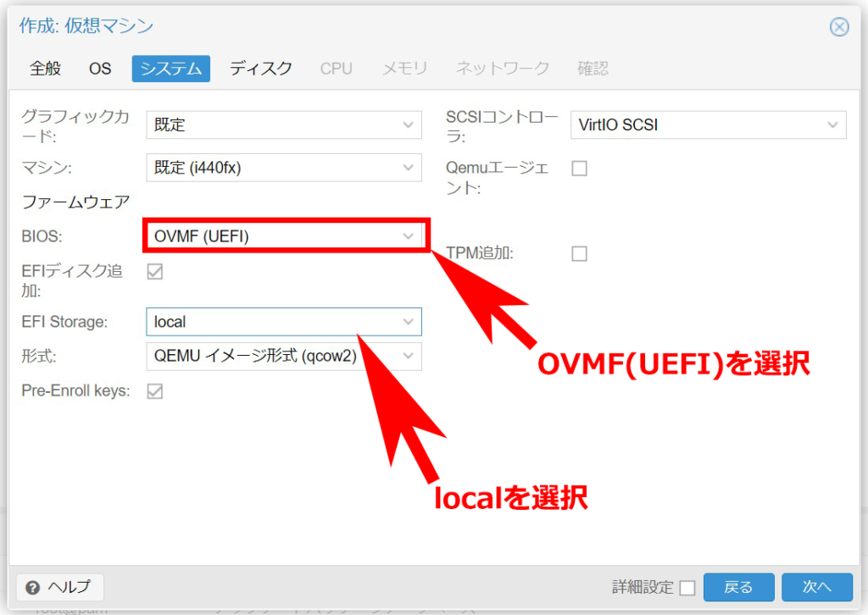This screenshot has height=615, width=868.
Task: Click the 作成: 仮想マシン dialog title
Action: (86, 25)
